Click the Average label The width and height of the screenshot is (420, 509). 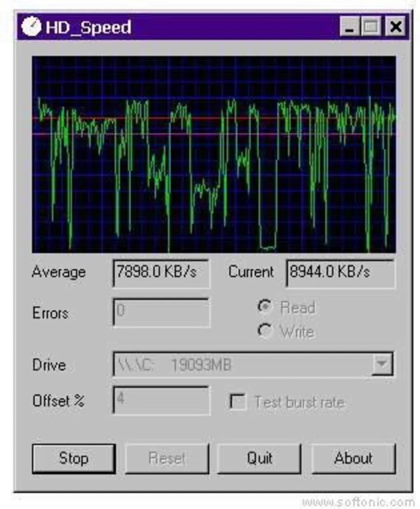coord(59,272)
